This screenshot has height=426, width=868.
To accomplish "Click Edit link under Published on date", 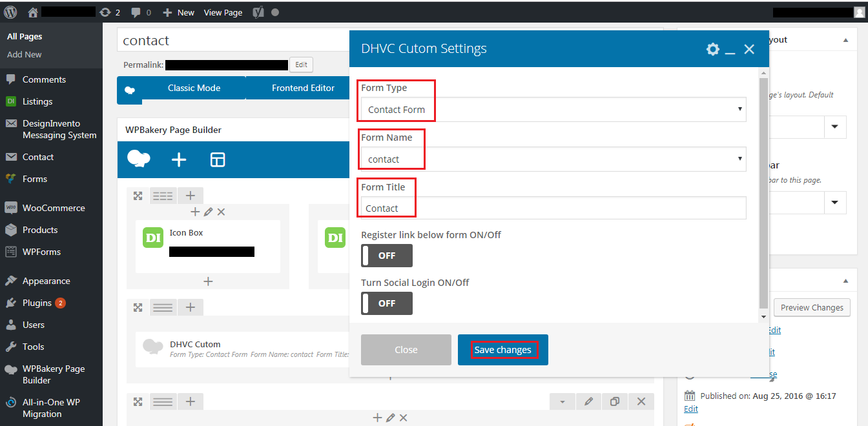I will tap(691, 409).
